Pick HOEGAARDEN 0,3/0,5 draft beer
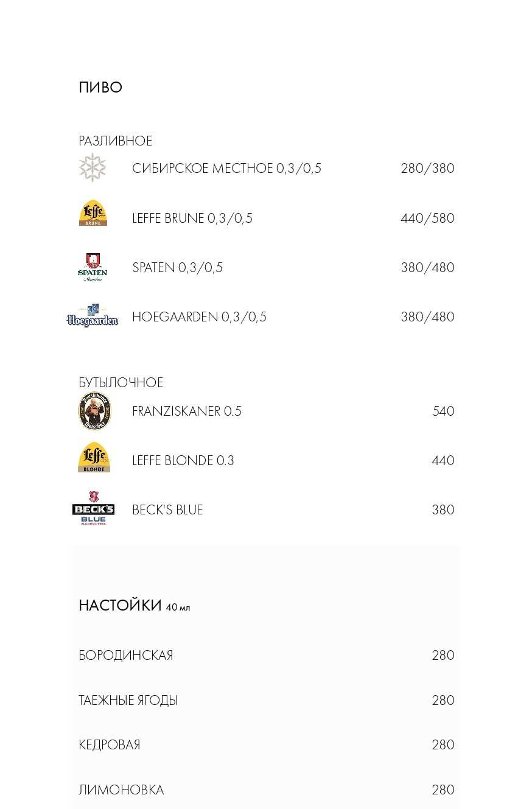The image size is (532, 809). [x=199, y=317]
